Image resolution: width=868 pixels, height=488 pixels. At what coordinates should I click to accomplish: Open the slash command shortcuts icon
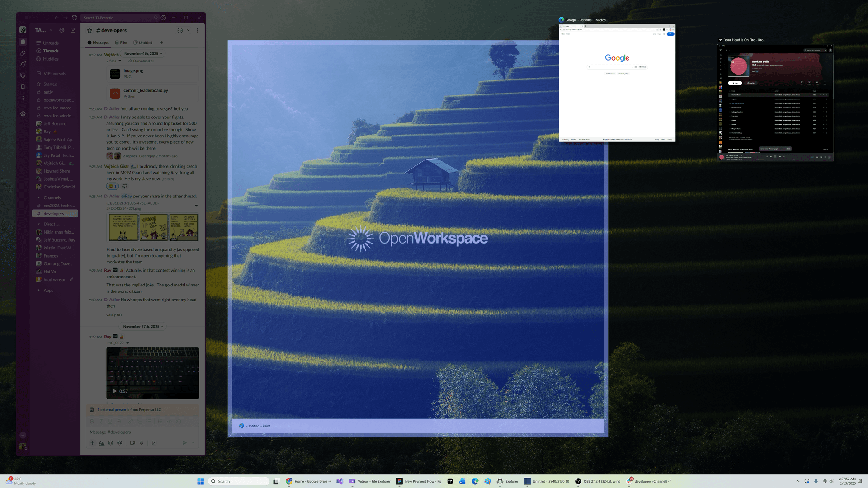(x=154, y=443)
